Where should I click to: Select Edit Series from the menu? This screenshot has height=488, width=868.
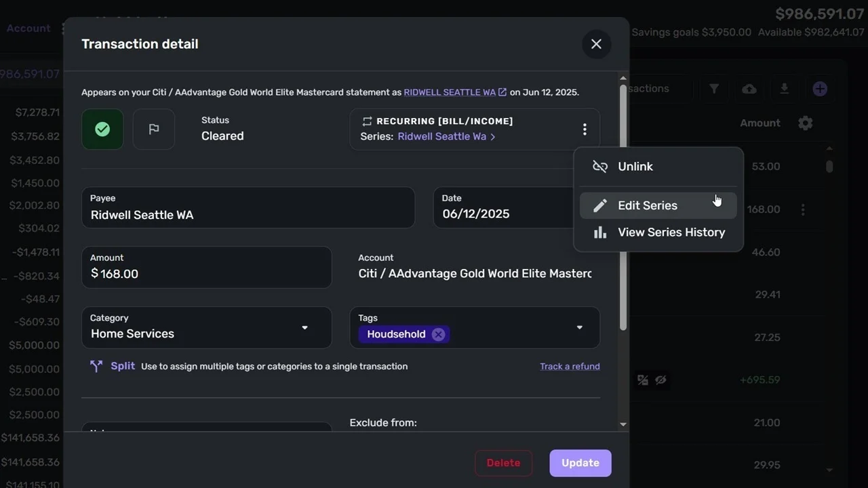pos(647,205)
